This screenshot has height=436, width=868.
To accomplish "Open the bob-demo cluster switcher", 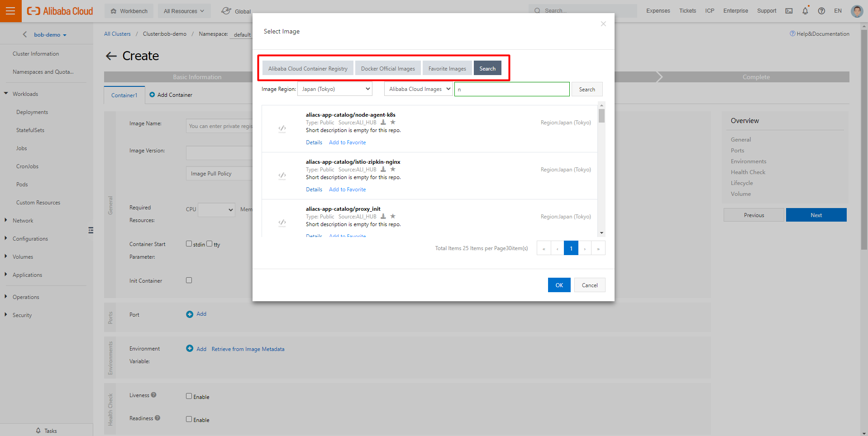I will (x=50, y=35).
